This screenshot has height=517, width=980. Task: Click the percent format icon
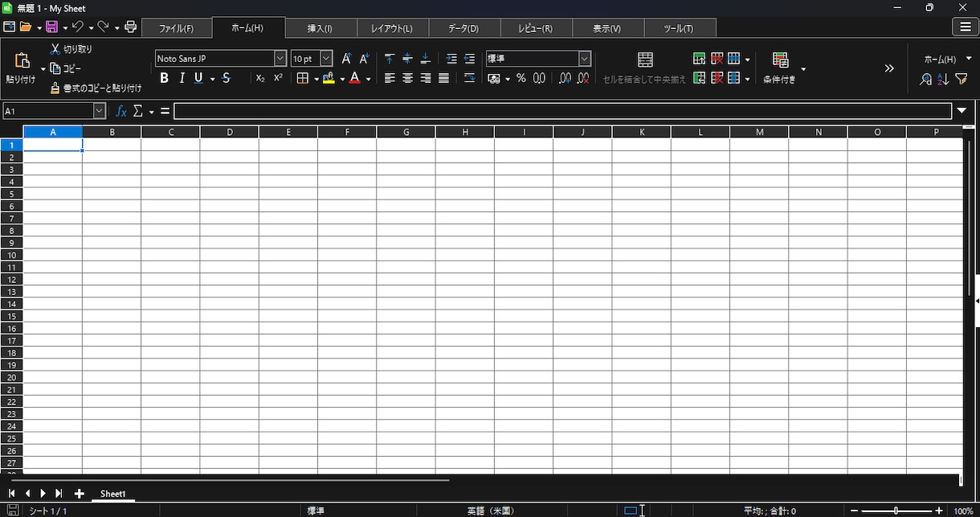521,78
